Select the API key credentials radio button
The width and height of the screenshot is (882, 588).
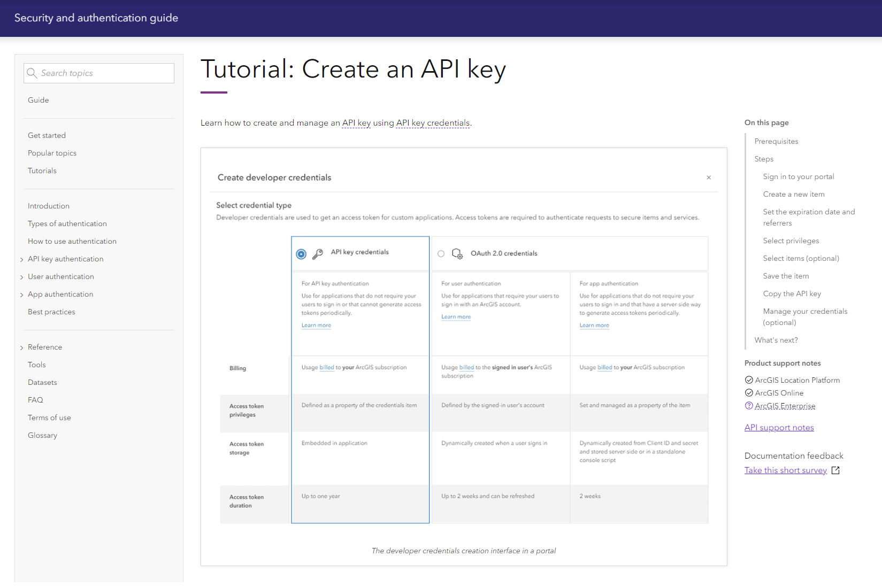[301, 253]
